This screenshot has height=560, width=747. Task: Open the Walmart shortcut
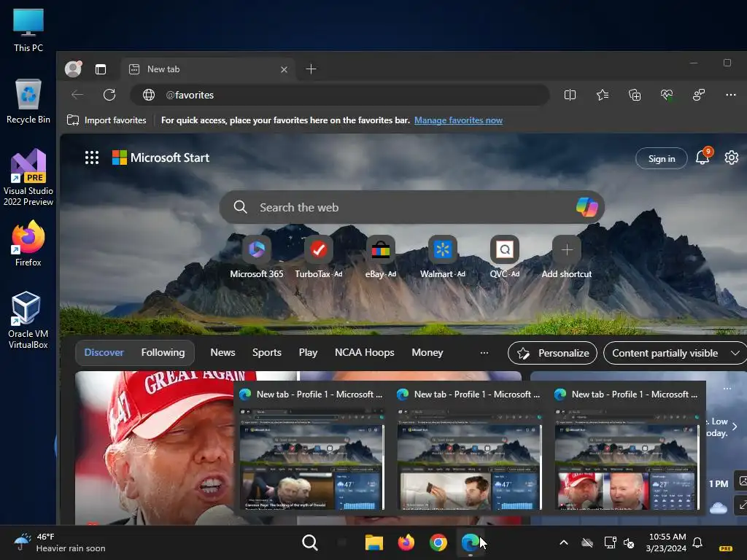click(x=442, y=257)
